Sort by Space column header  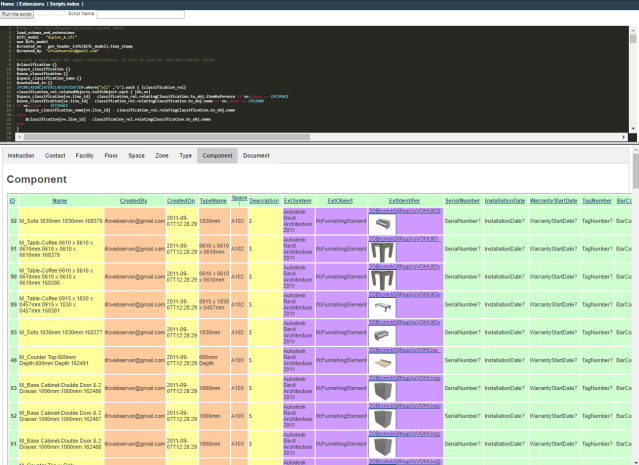(x=239, y=198)
